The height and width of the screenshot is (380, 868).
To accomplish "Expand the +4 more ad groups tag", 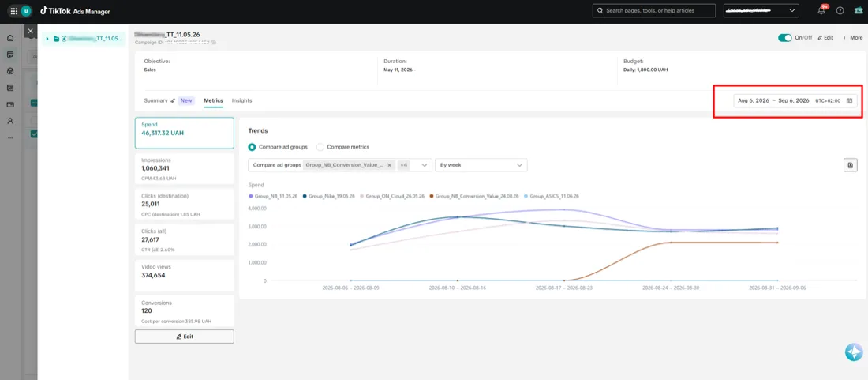I will [x=403, y=165].
